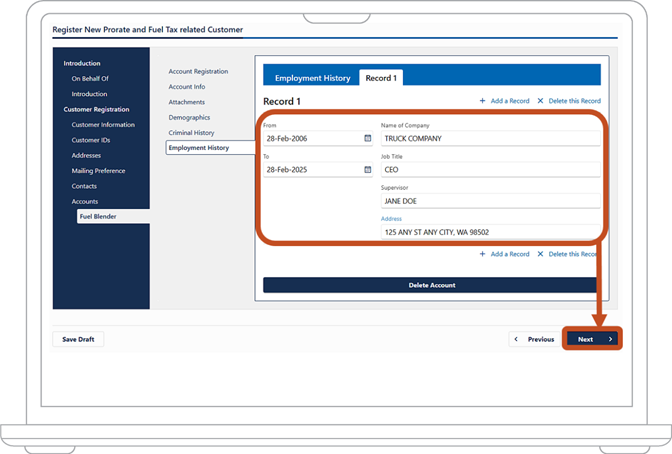Click the Save Draft button
This screenshot has height=454, width=672.
(x=78, y=339)
